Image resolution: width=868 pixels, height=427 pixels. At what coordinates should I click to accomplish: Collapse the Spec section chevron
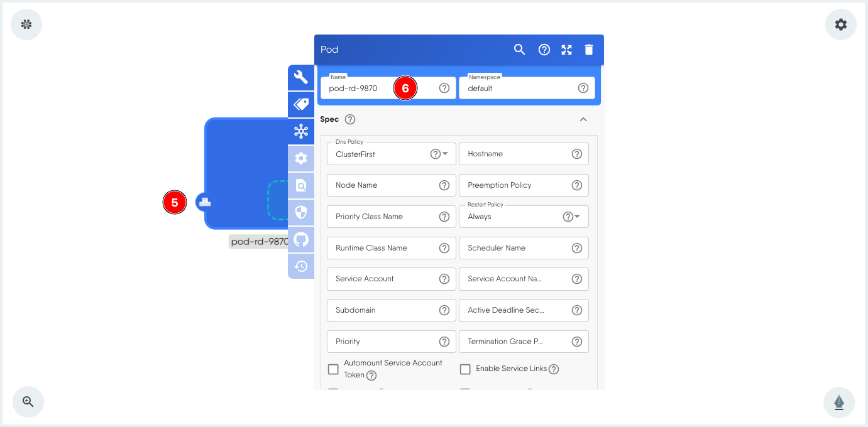(583, 119)
